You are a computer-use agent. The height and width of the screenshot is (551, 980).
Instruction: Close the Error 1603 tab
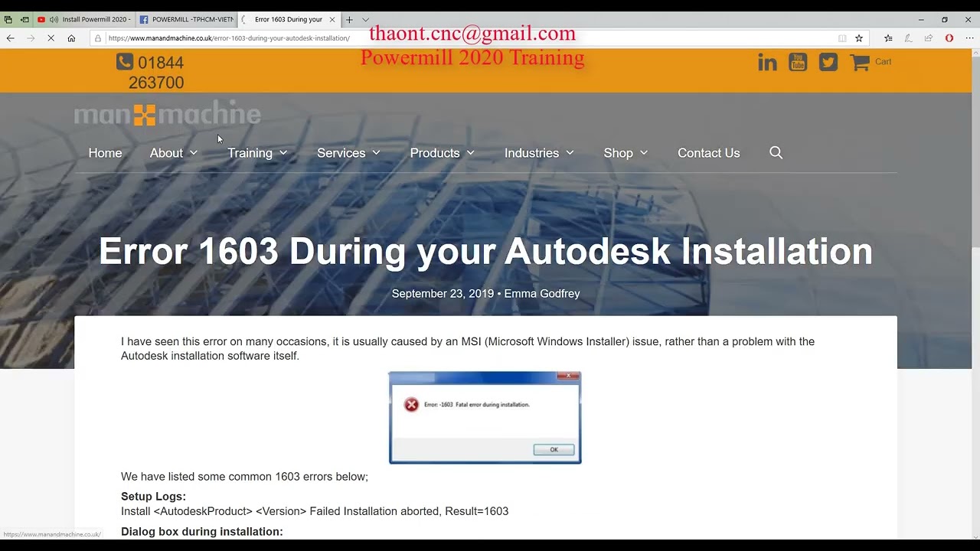pyautogui.click(x=332, y=19)
